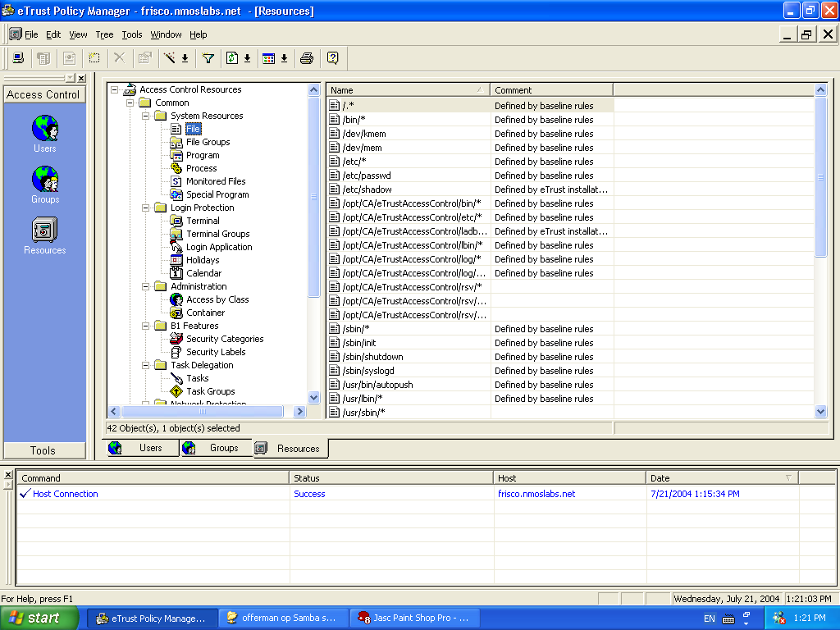Sort list by Comment column header
Screen dimensions: 840x630
pyautogui.click(x=551, y=90)
